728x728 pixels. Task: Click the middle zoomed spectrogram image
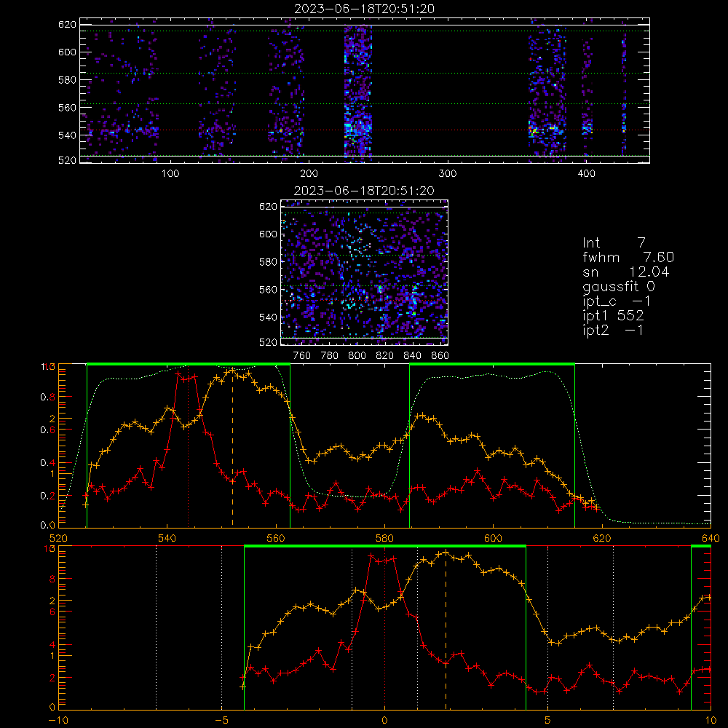click(364, 272)
